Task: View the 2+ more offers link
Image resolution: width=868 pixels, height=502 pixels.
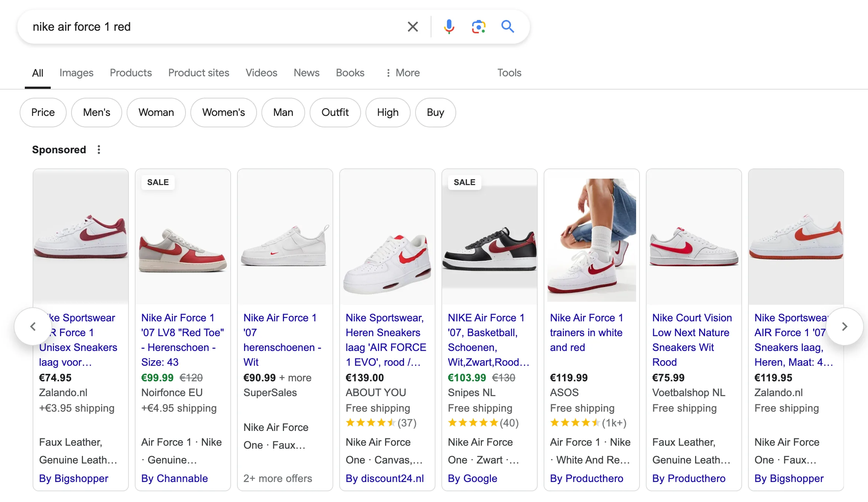Action: [278, 478]
